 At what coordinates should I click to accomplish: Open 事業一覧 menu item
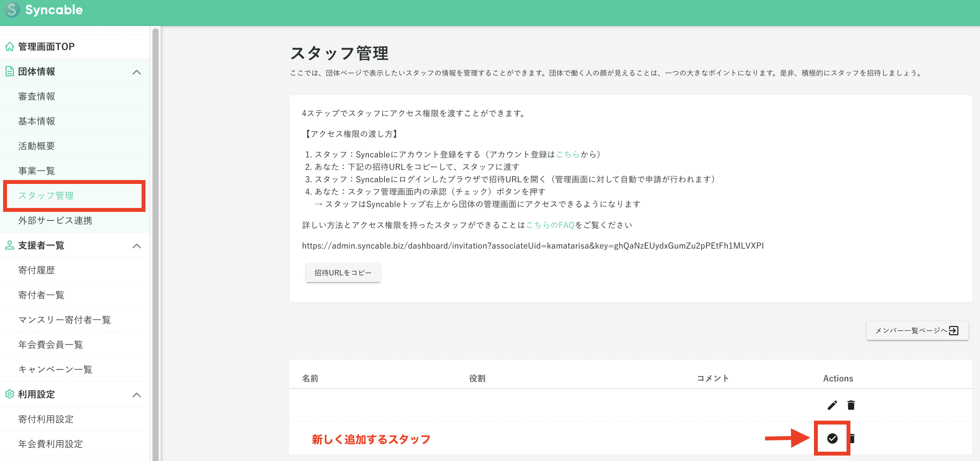click(x=74, y=170)
